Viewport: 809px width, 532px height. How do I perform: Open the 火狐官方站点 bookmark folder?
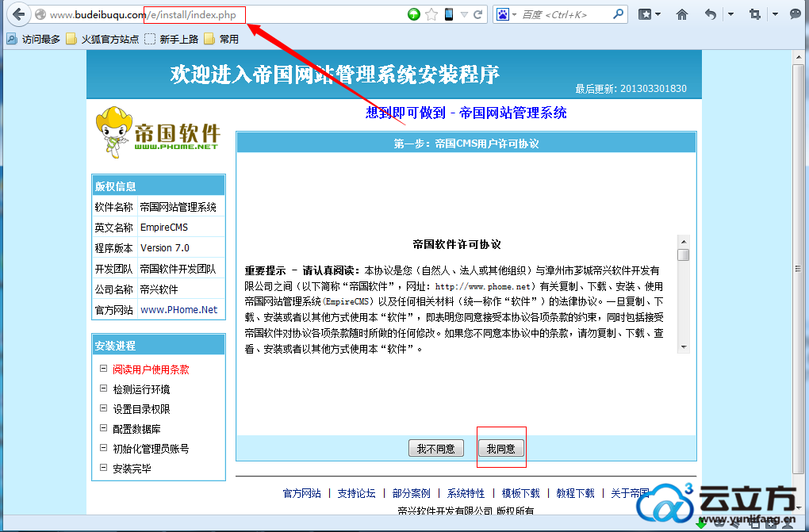[102, 39]
